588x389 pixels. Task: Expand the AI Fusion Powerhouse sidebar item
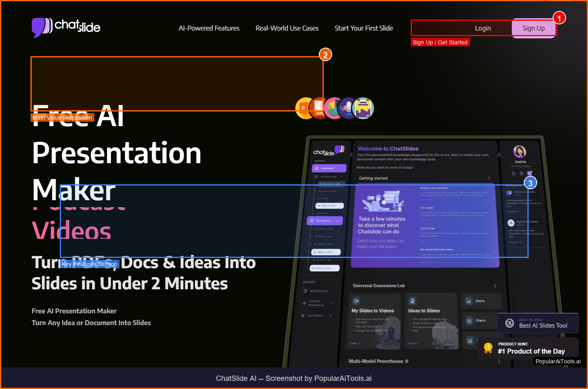click(x=332, y=303)
